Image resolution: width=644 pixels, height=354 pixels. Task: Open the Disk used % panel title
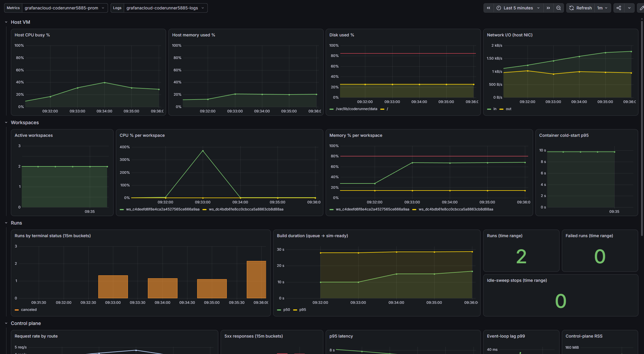point(342,35)
